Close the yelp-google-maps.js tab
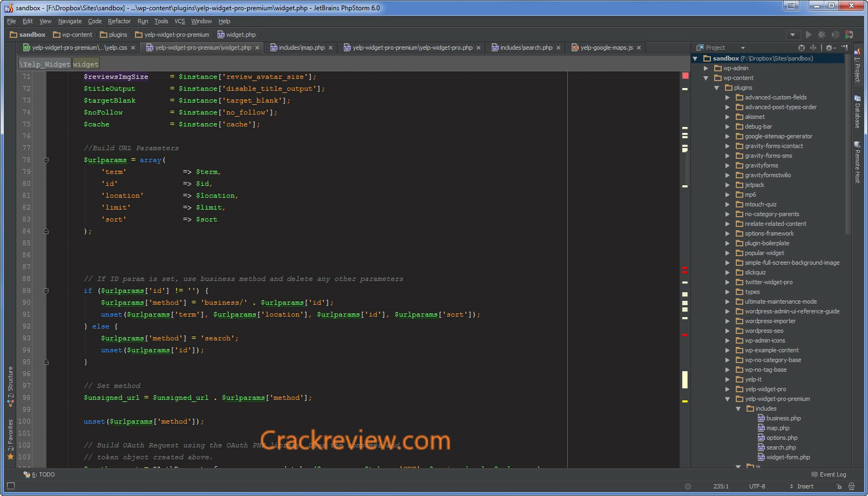Image resolution: width=868 pixels, height=496 pixels. (x=639, y=48)
